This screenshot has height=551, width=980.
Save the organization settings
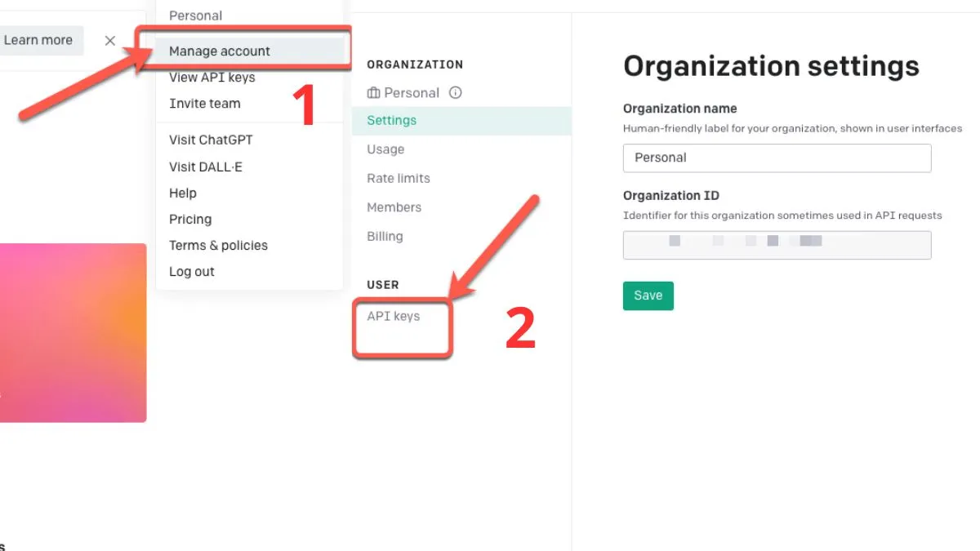point(648,295)
